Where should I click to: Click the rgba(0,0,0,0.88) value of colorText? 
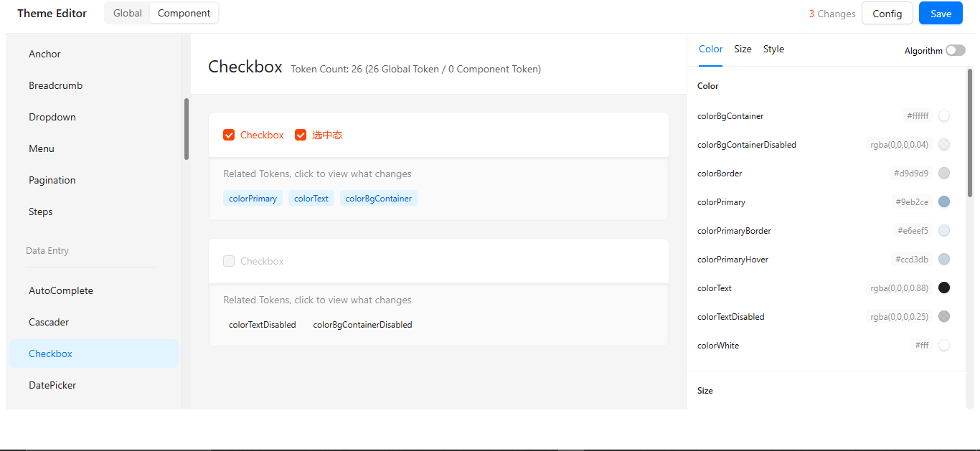pyautogui.click(x=900, y=288)
